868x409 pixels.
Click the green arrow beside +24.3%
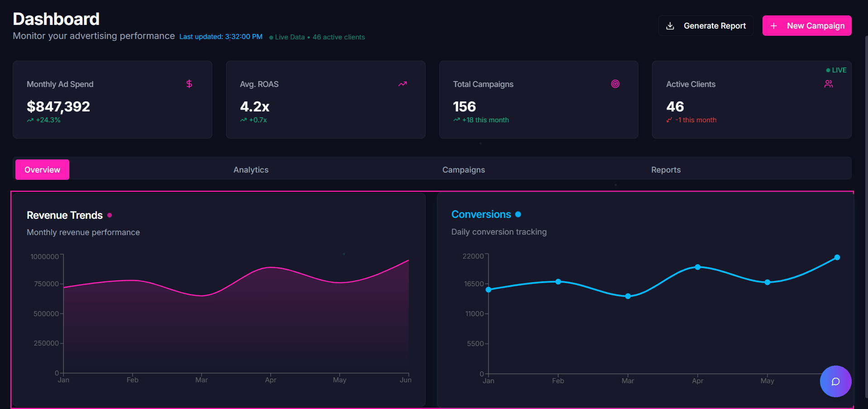tap(30, 120)
